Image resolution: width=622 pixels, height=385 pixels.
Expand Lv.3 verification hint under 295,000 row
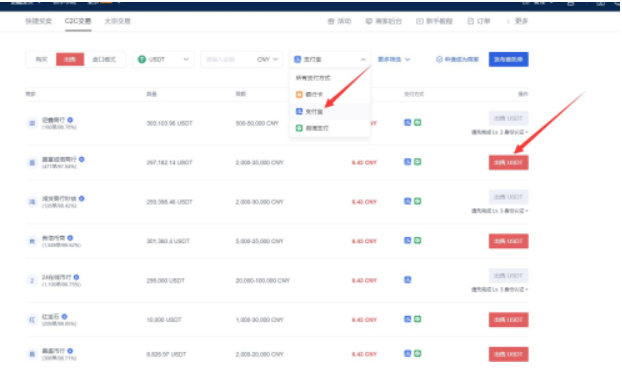tap(499, 289)
